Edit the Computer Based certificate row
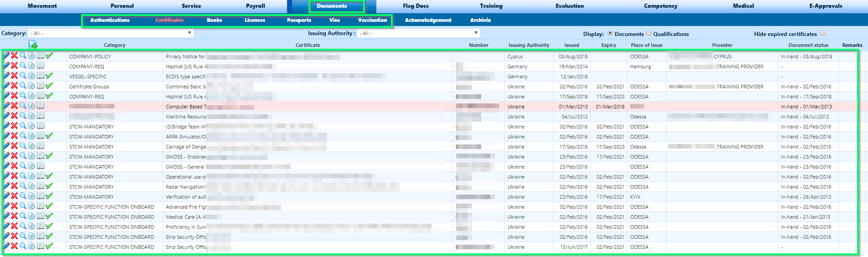868x257 pixels. click(6, 106)
